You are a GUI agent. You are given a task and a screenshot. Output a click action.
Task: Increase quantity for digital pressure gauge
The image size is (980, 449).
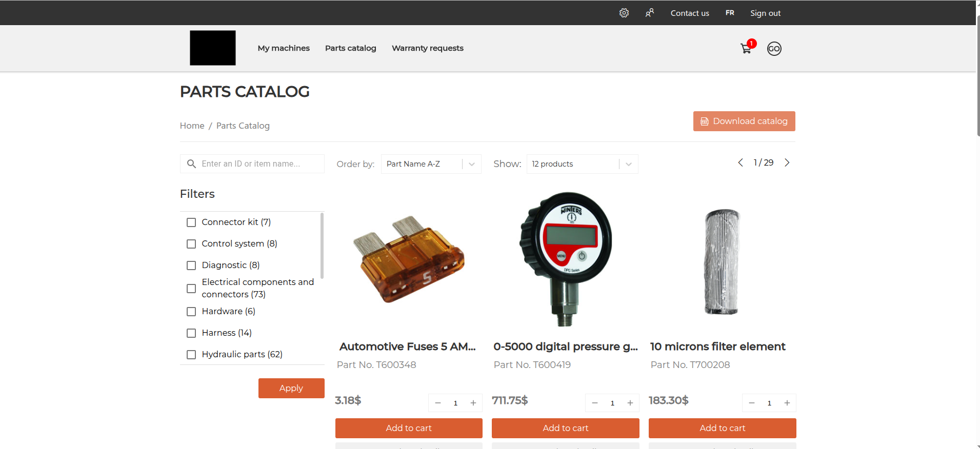click(x=630, y=403)
